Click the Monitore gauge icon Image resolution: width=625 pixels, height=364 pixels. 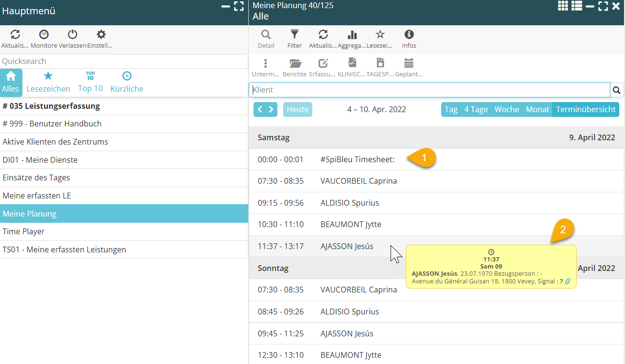44,35
